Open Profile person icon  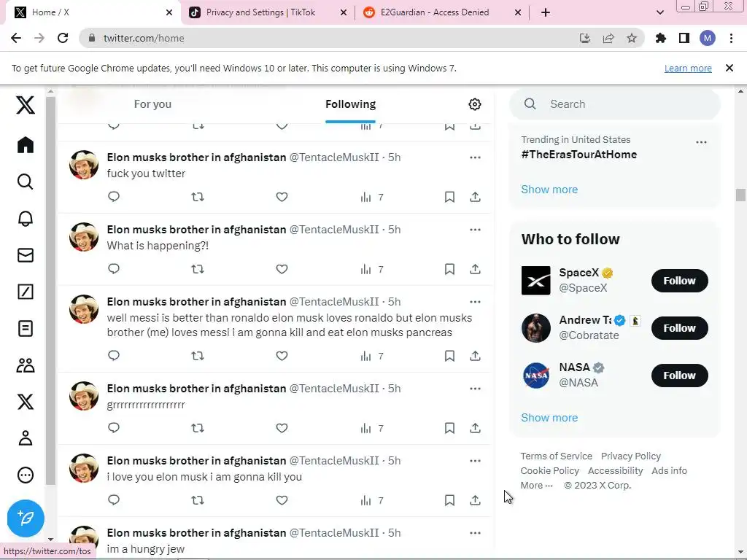(26, 438)
